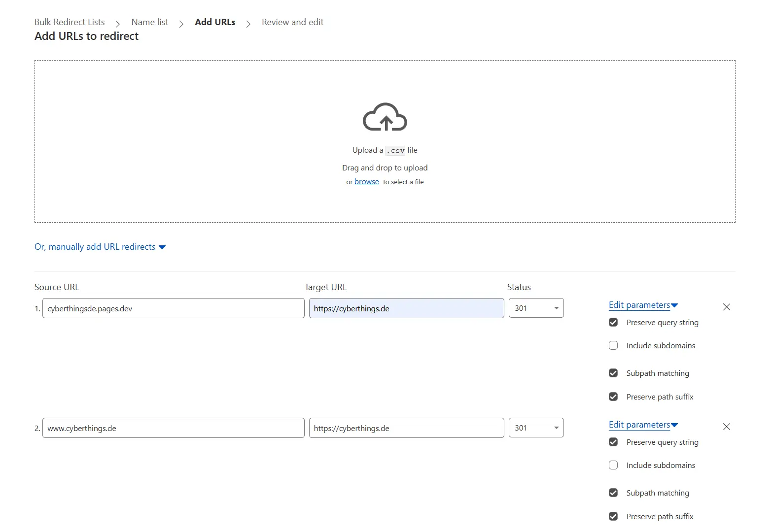Click target URL field in row 1
Image resolution: width=773 pixels, height=532 pixels.
click(x=407, y=308)
